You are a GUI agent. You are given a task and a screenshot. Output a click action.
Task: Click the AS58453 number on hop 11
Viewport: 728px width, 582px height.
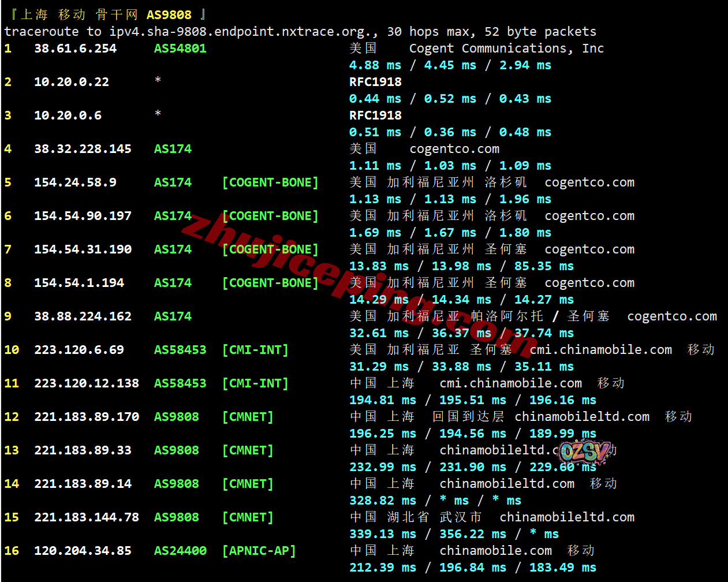(x=180, y=383)
